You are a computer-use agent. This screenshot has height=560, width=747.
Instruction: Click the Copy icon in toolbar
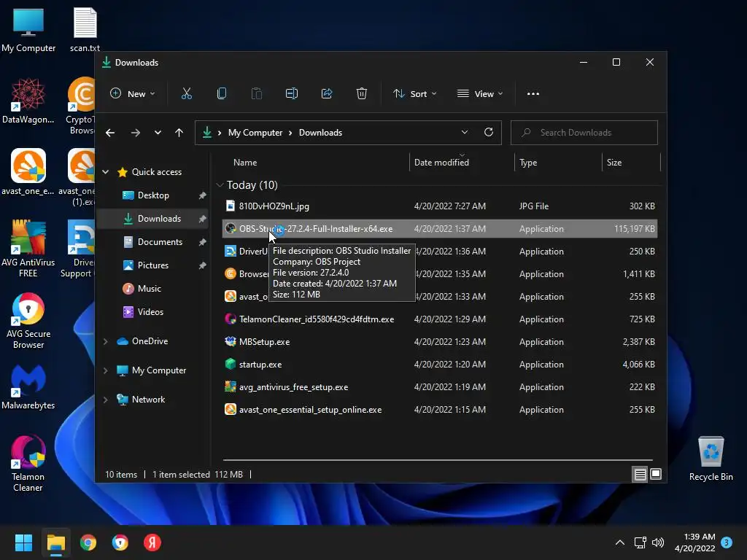222,94
